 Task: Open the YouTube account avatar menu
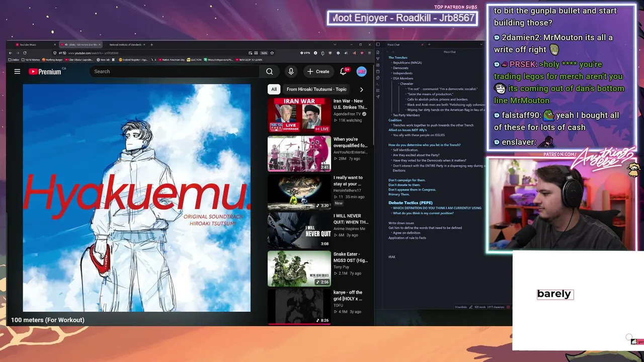[361, 71]
